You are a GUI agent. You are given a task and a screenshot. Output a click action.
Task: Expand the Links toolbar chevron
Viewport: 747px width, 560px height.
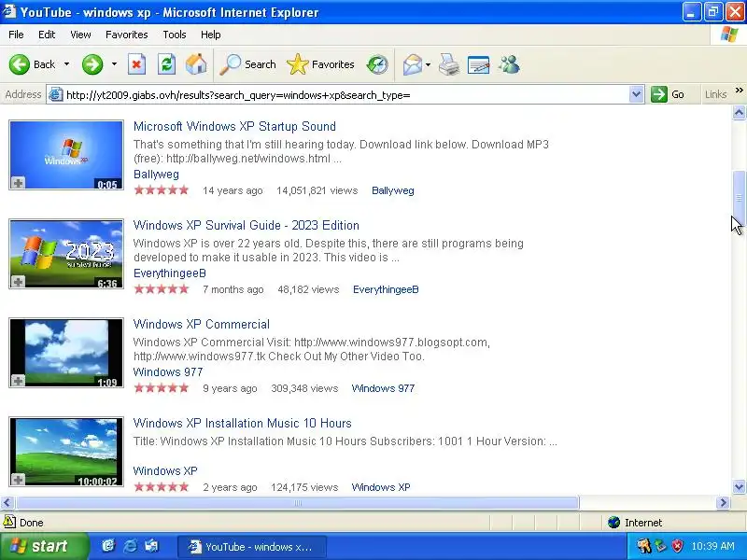tap(739, 91)
